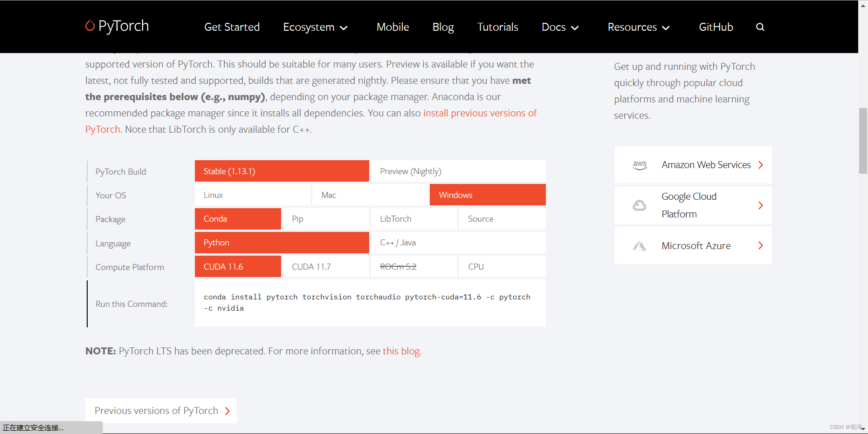Click the Compute Platform label

click(x=130, y=267)
